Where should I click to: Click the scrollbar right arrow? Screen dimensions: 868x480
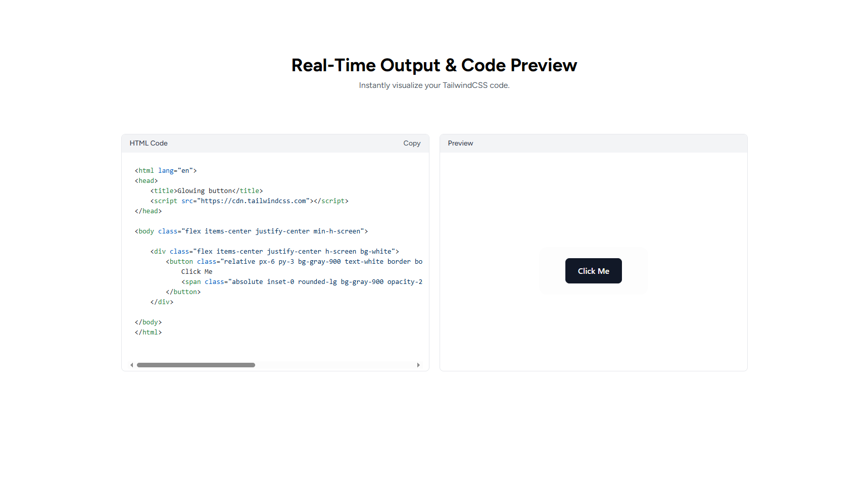tap(418, 365)
